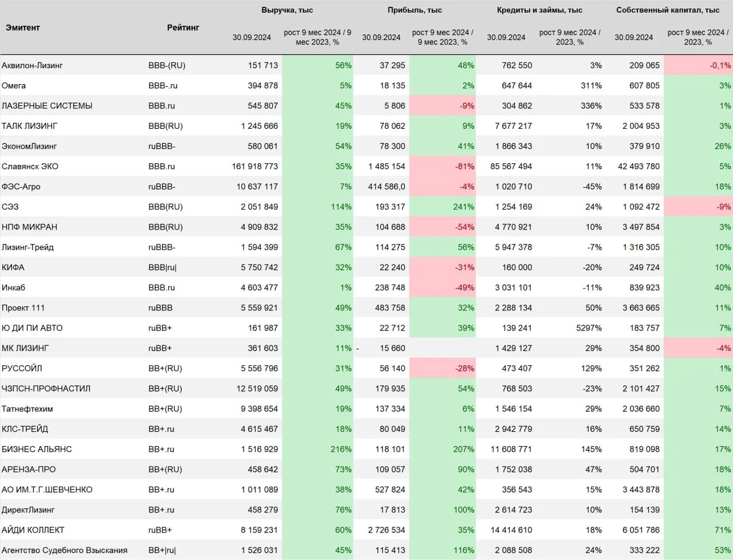Click the "МК ЛИЗИНГ" issuer cell
The image size is (733, 560).
coord(25,348)
